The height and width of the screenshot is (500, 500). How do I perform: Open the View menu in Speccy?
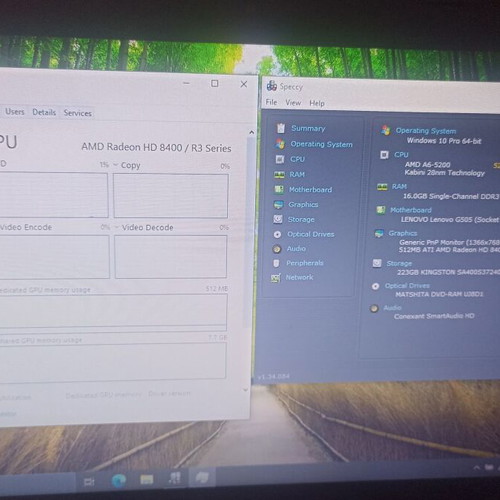[x=293, y=103]
